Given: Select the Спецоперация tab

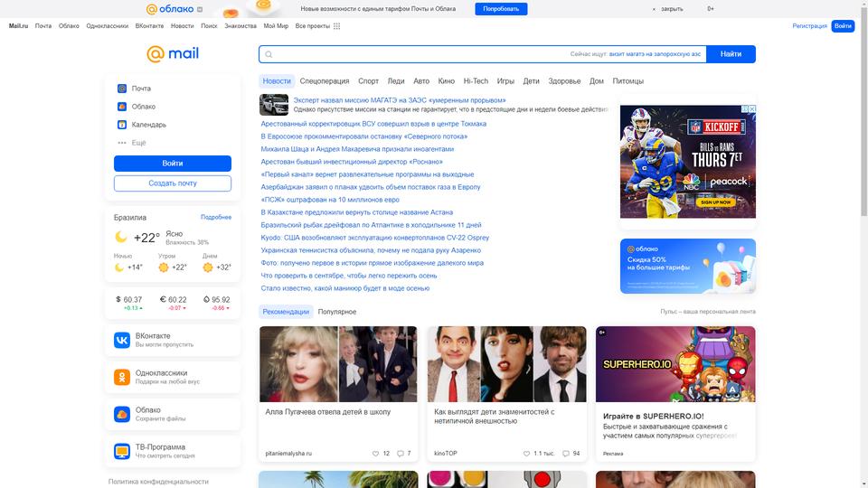Looking at the screenshot, I should click(x=325, y=81).
